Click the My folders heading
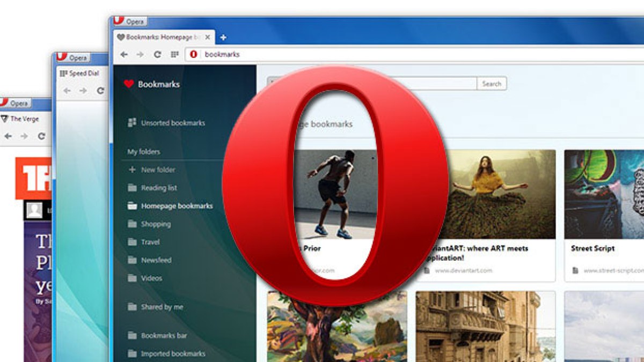This screenshot has height=362, width=644. point(143,152)
